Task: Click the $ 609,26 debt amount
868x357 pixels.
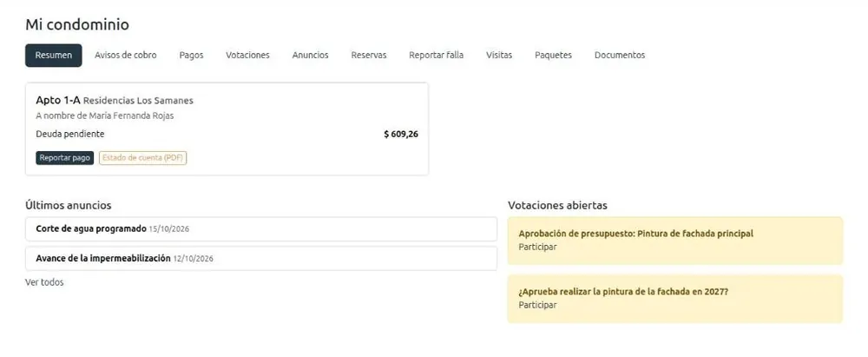Action: pyautogui.click(x=401, y=134)
